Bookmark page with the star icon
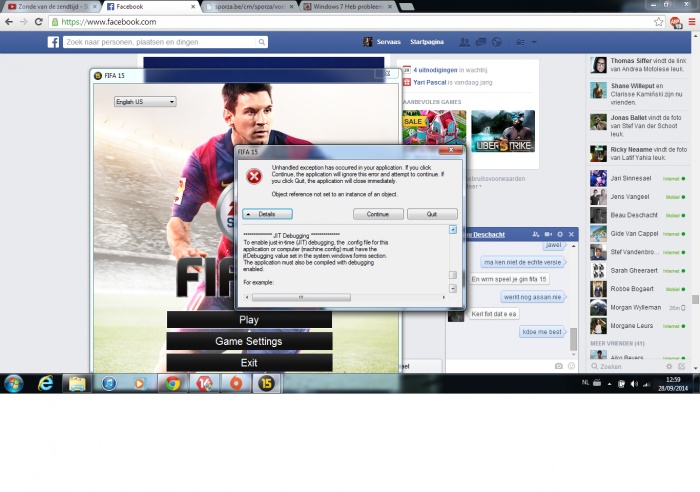 click(658, 22)
